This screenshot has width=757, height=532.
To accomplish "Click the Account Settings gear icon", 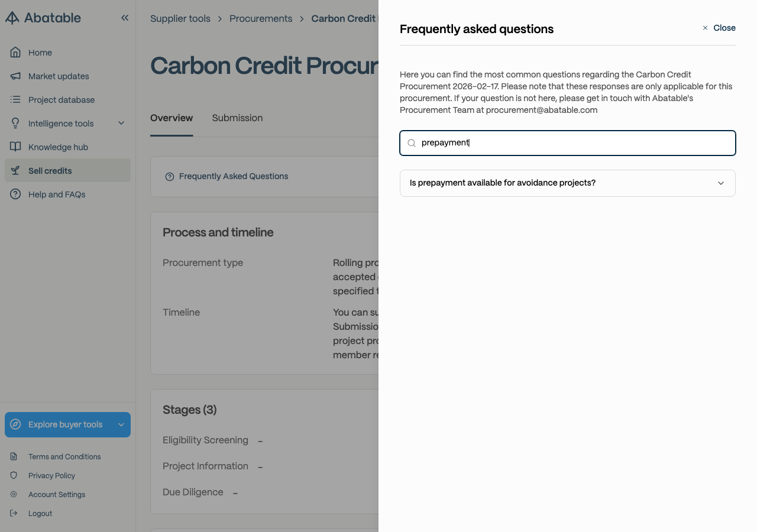I will (x=14, y=494).
